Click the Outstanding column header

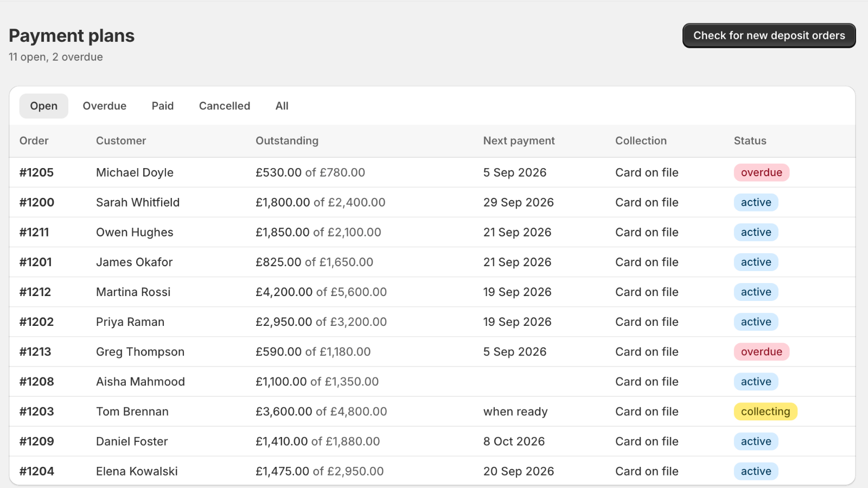(x=287, y=140)
